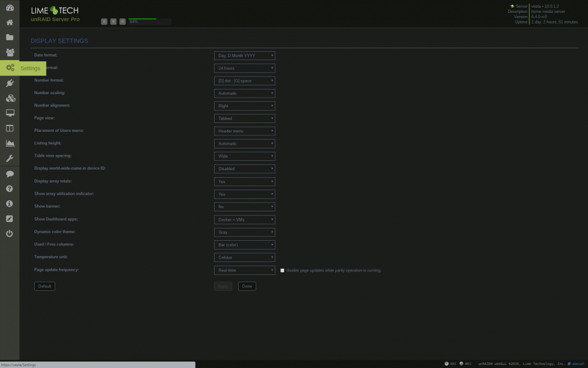Click the manual book icon in footer
Viewport: 588px width, 368px height.
(569, 364)
